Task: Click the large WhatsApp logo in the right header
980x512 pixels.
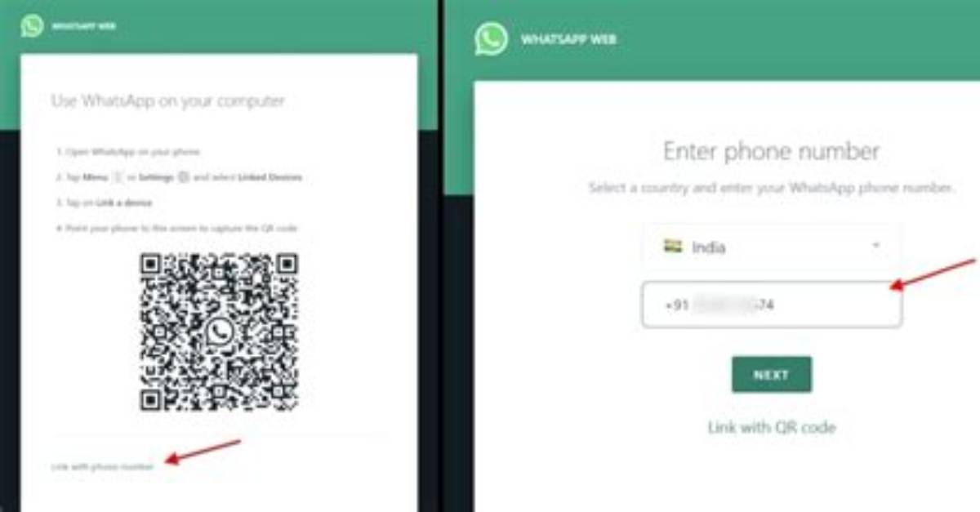Action: click(492, 39)
